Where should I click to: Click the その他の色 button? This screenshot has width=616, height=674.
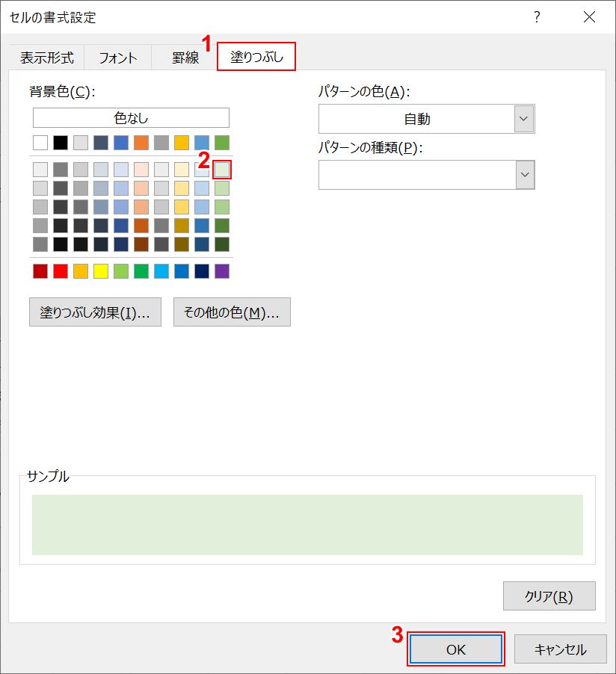click(x=232, y=312)
